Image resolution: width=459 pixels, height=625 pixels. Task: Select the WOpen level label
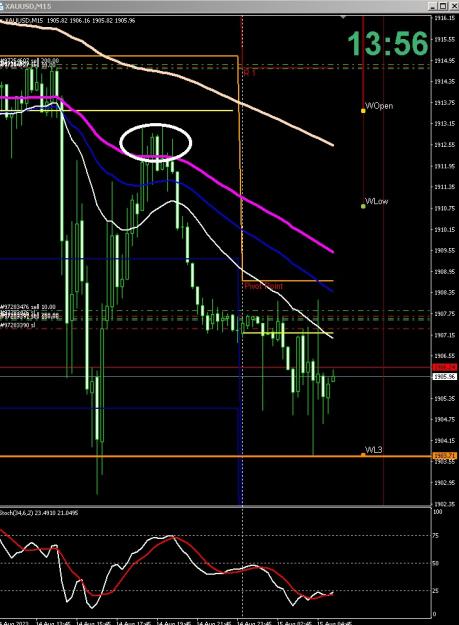tap(379, 106)
